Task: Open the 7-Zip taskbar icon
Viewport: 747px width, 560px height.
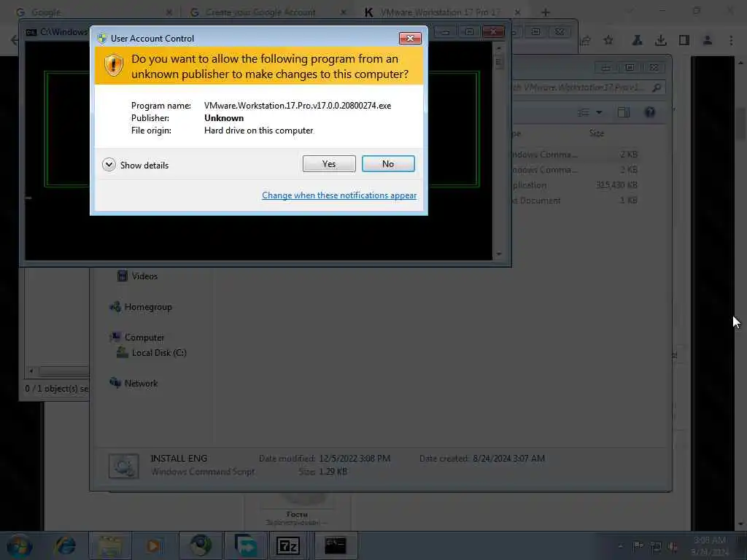Action: tap(288, 545)
